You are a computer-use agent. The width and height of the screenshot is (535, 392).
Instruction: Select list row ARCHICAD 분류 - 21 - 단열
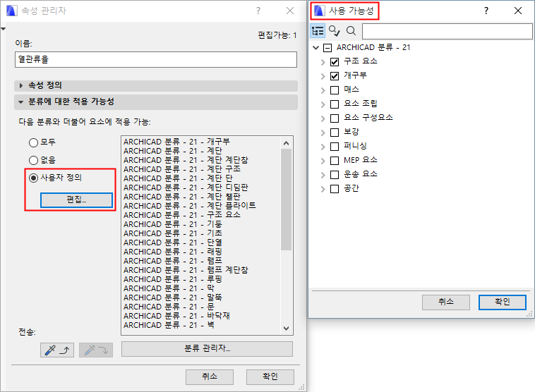coord(201,243)
